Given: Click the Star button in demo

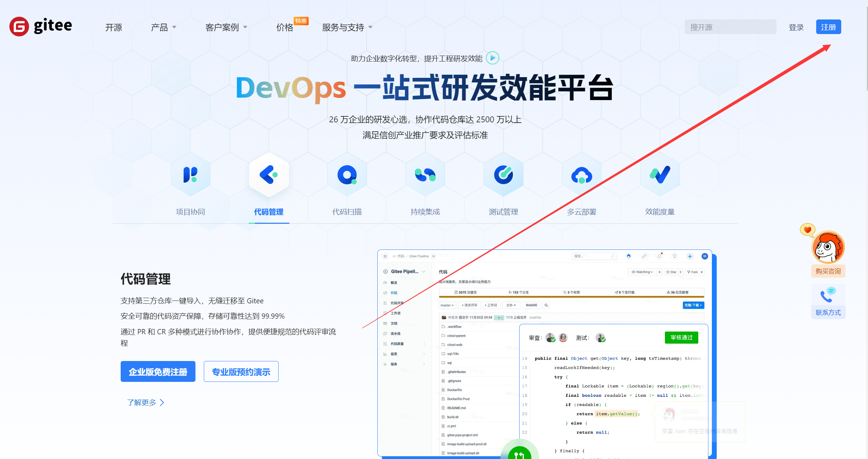Looking at the screenshot, I should [x=671, y=272].
